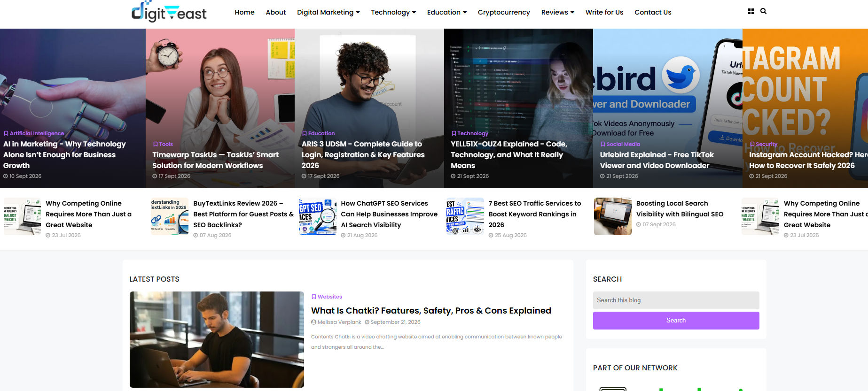Open '7 Best SEO Traffic Services' post
Viewport: 868px width, 391px height.
(x=535, y=214)
